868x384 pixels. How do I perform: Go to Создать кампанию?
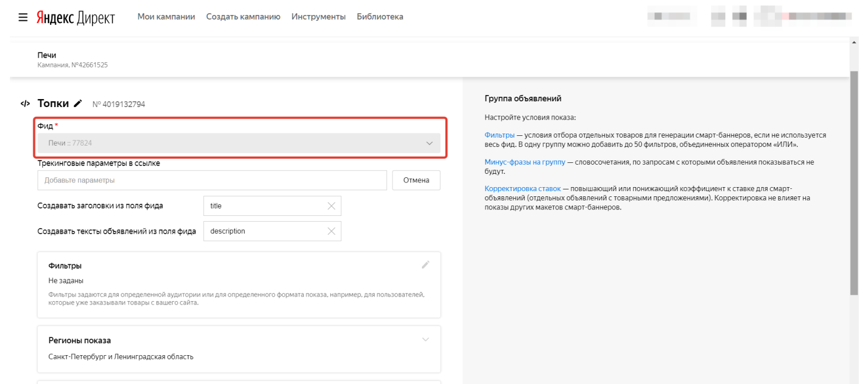coord(243,17)
